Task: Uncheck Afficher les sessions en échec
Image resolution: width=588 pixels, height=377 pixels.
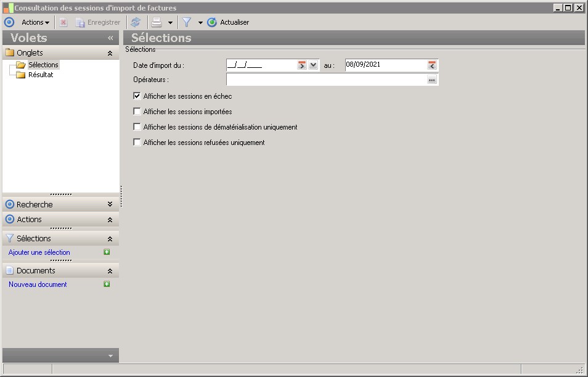Action: (137, 96)
